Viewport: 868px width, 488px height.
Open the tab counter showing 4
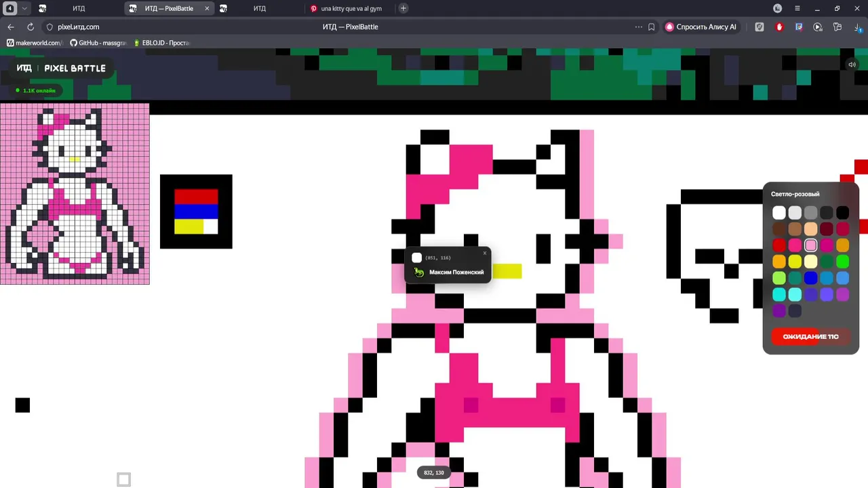(10, 8)
